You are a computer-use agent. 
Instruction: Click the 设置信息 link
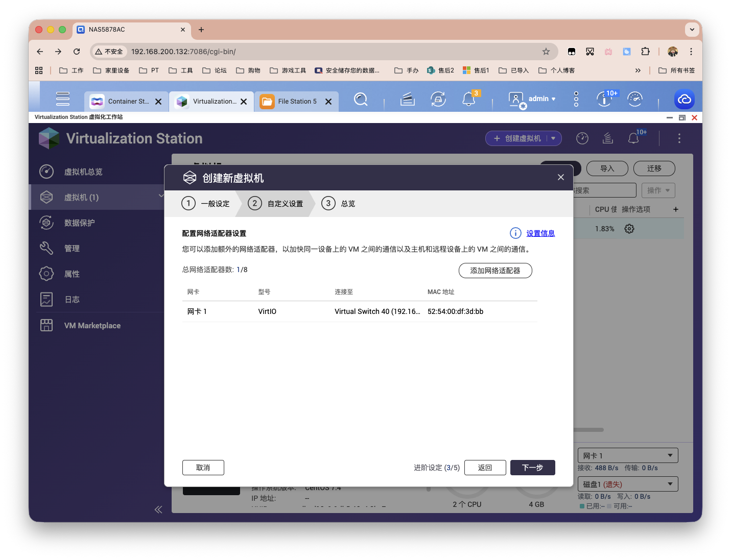tap(540, 233)
